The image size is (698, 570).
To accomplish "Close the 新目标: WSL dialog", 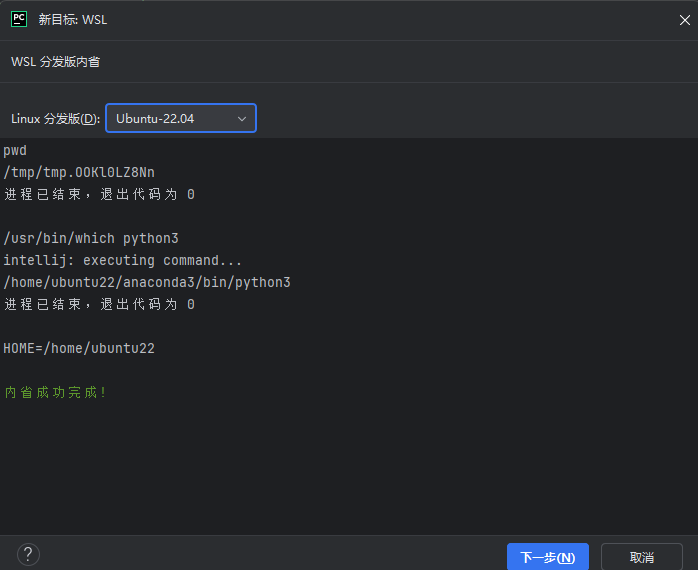I will pyautogui.click(x=684, y=20).
